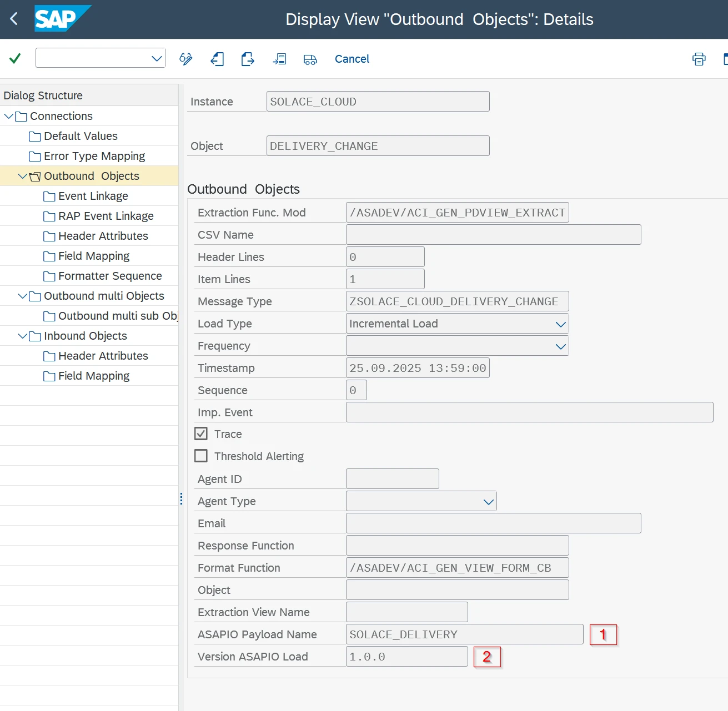This screenshot has width=728, height=711.
Task: Toggle display/change mode pencil icon
Action: tap(186, 59)
